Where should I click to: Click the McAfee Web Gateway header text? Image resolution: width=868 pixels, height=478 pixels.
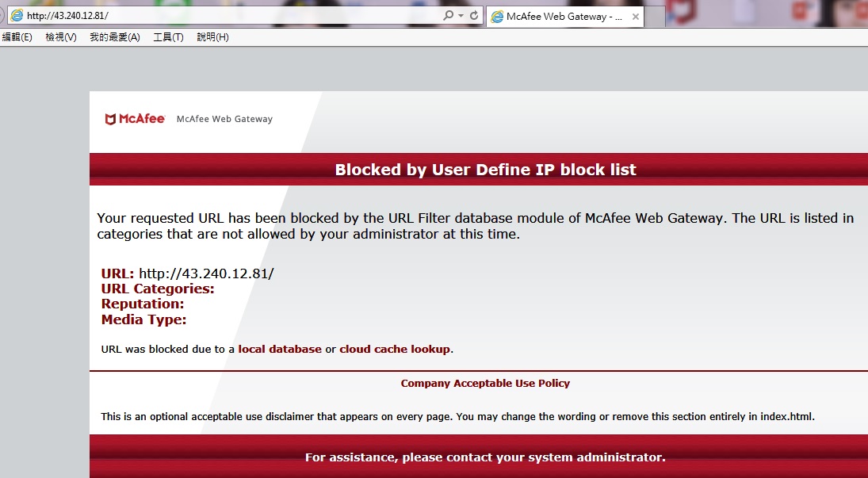224,119
